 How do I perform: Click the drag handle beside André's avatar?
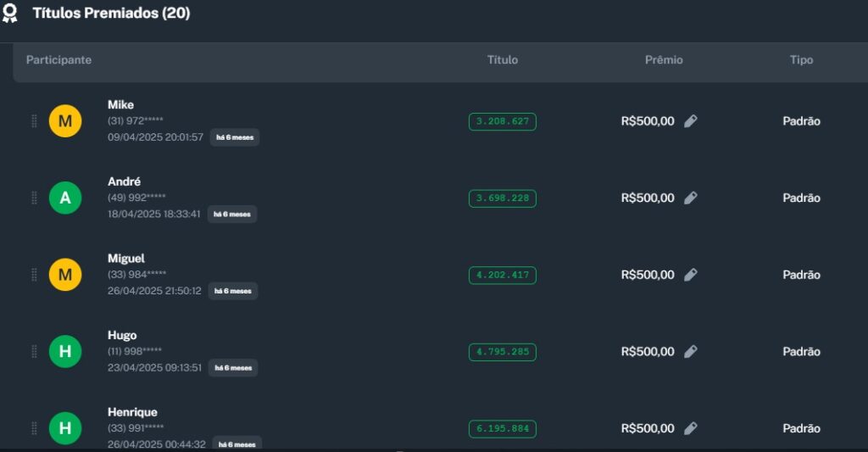pyautogui.click(x=34, y=198)
